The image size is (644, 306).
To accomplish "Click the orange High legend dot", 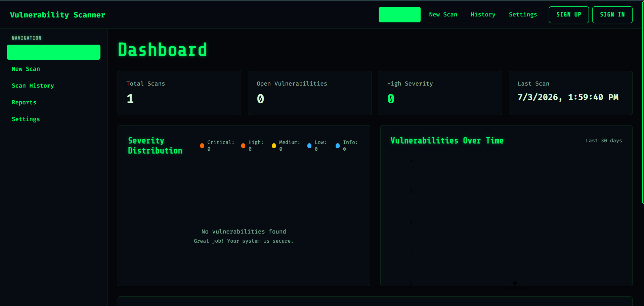I will [243, 146].
